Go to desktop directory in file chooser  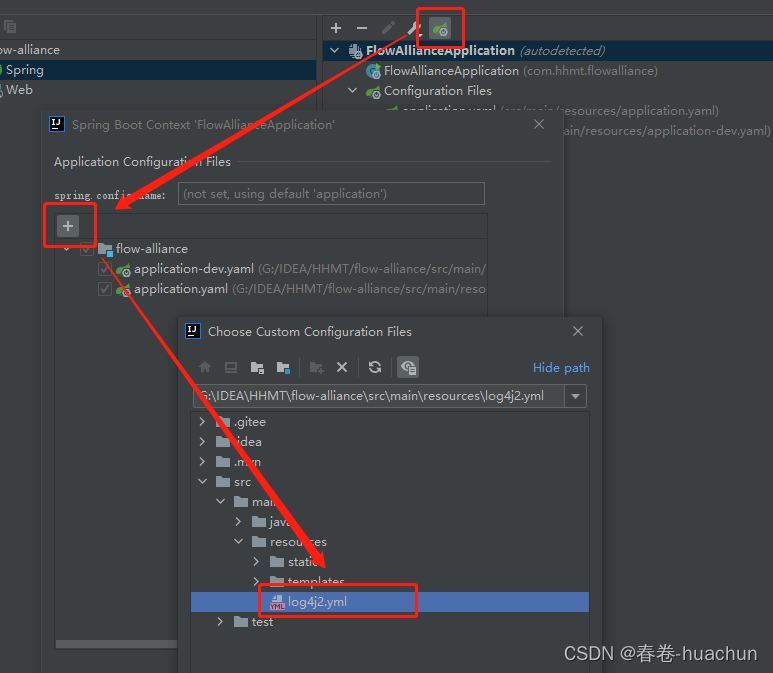point(231,367)
